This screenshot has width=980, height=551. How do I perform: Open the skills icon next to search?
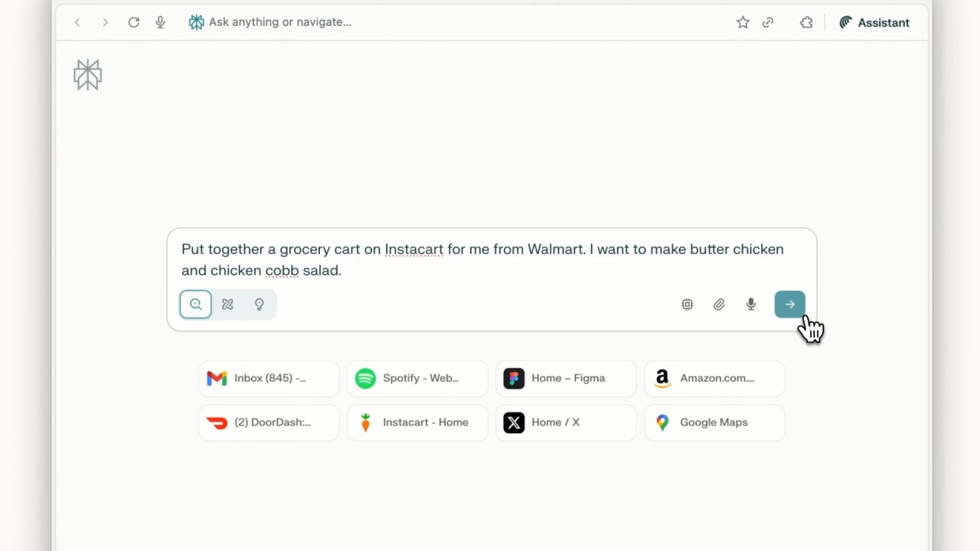(x=227, y=304)
